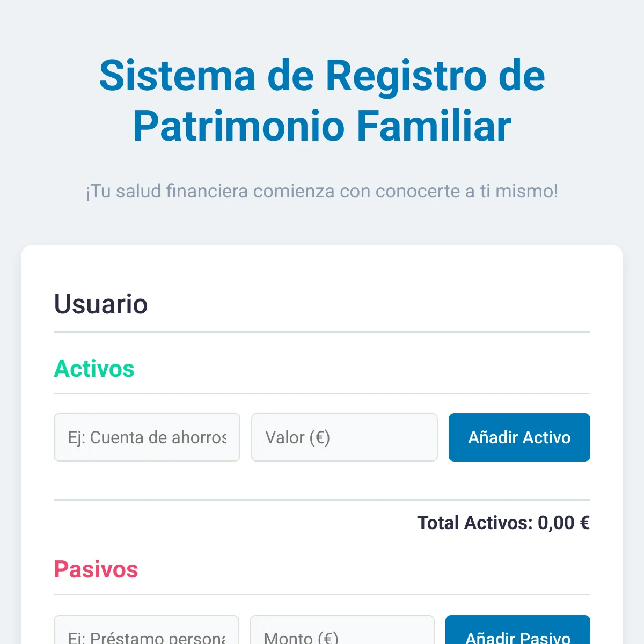Focus the "Ej: Cuenta de ahorros" field

click(147, 437)
